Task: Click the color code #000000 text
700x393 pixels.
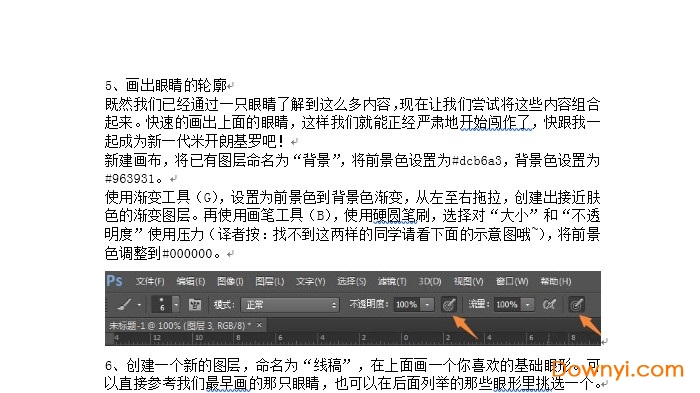Action: pyautogui.click(x=188, y=254)
